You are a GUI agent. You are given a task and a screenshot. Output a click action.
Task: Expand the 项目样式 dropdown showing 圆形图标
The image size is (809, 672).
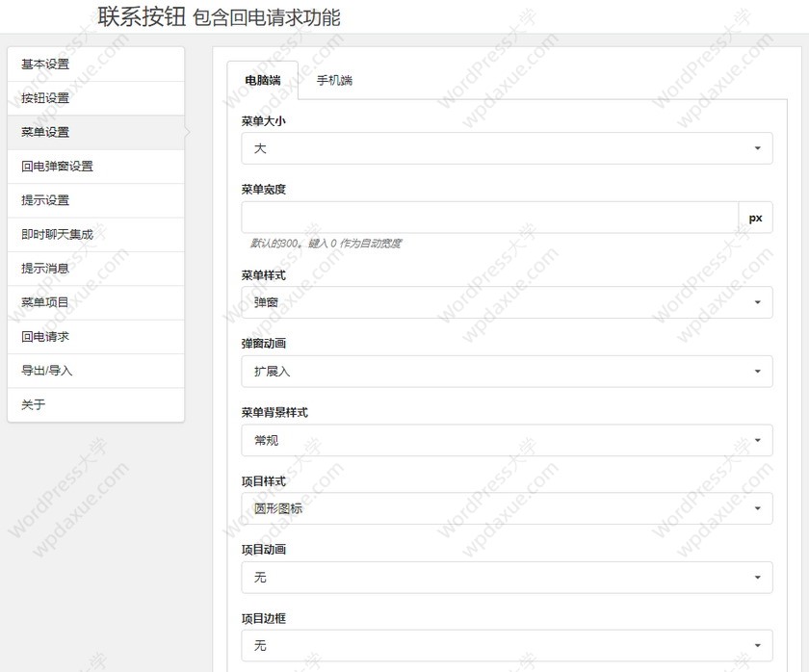(x=507, y=508)
